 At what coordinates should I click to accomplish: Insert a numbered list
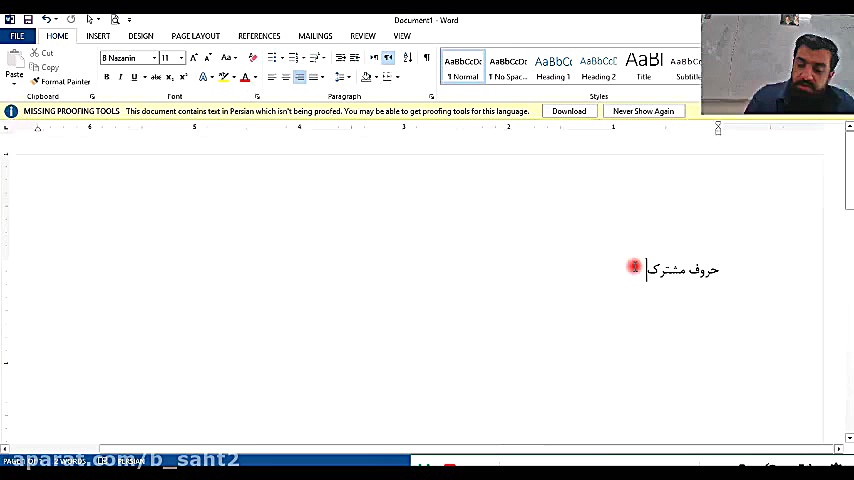(293, 57)
